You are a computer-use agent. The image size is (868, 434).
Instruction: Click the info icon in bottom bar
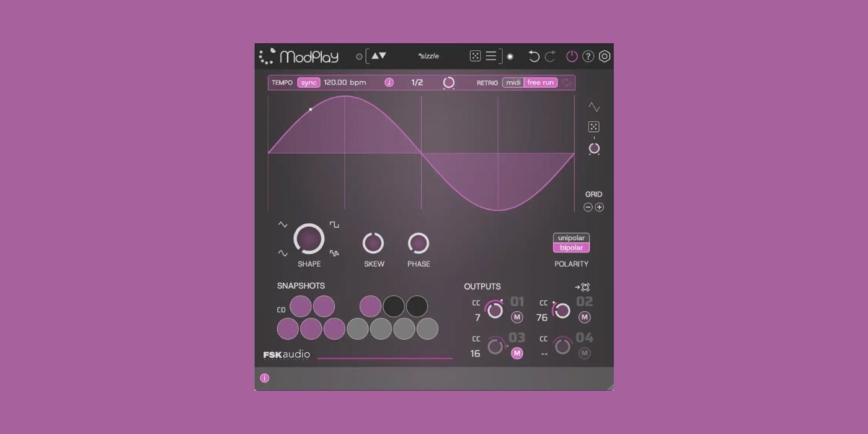pos(265,378)
